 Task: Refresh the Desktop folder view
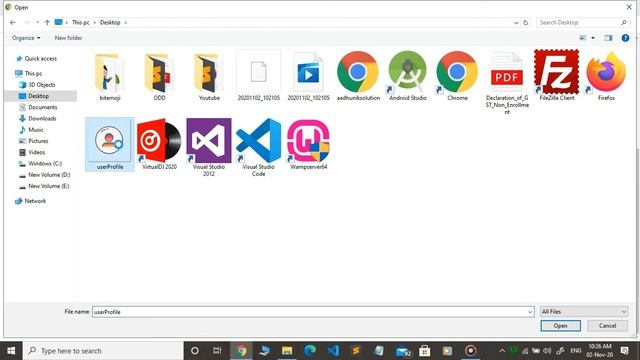tap(526, 22)
